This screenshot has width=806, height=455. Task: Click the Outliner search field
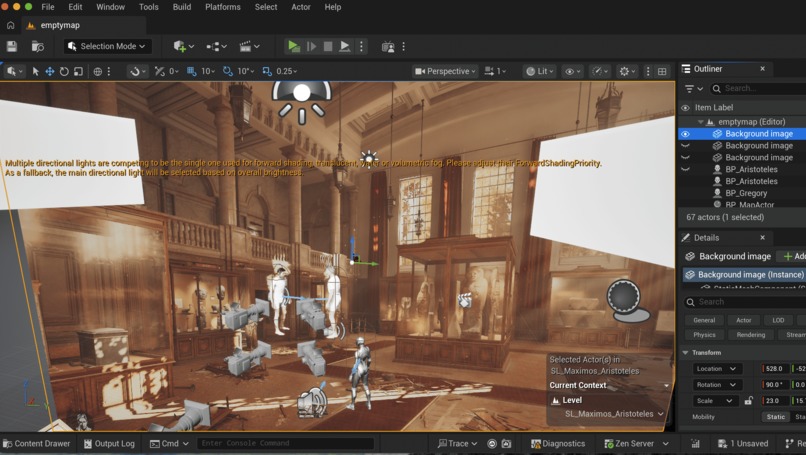758,88
